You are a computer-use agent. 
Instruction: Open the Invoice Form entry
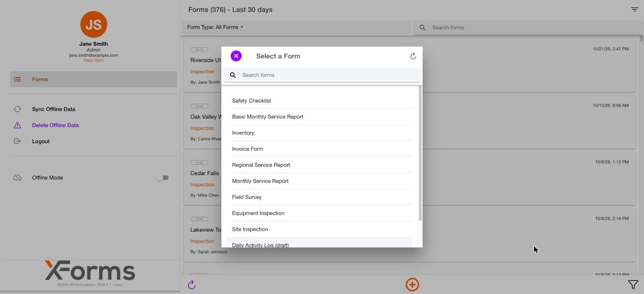[322, 149]
